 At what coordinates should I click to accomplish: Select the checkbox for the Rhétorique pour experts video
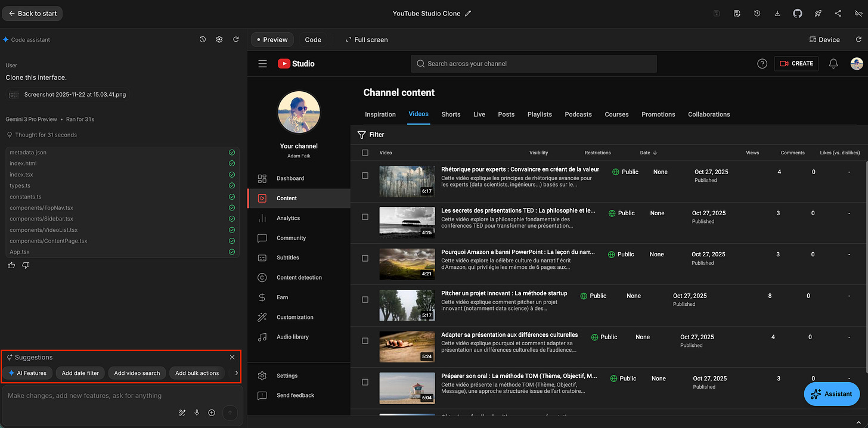tap(365, 175)
